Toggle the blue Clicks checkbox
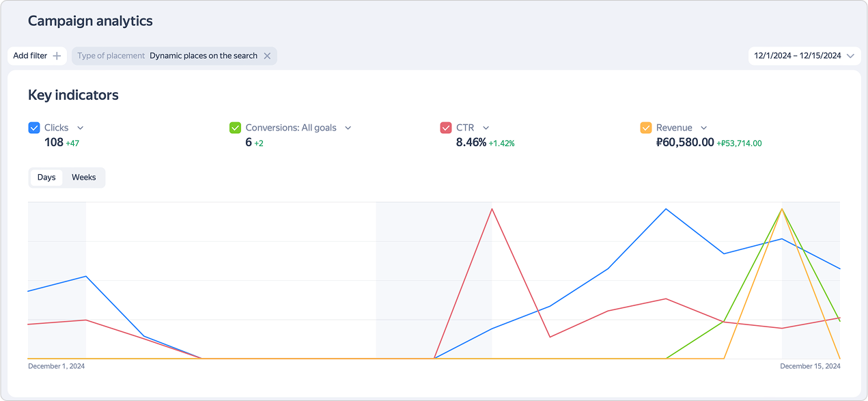Viewport: 868px width, 401px height. [34, 128]
